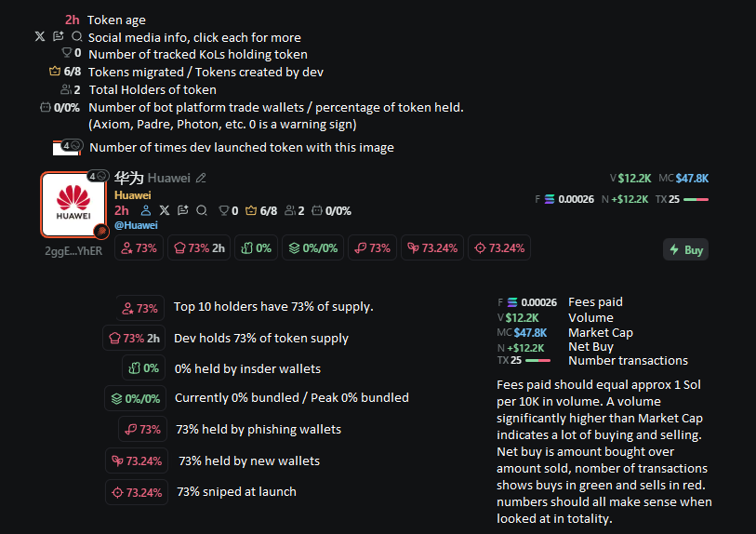Click the 2ggE...YhER contract address
Image resolution: width=756 pixels, height=534 pixels.
pyautogui.click(x=73, y=250)
